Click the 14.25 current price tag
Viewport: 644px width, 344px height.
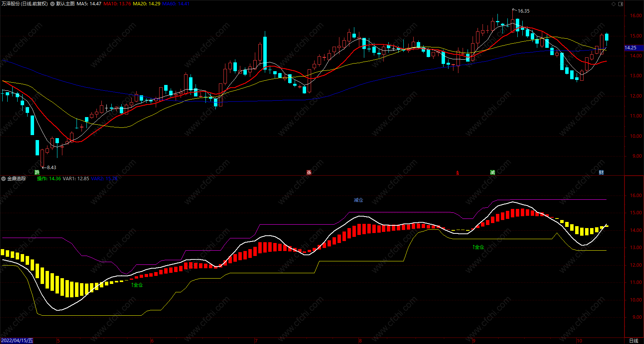(x=633, y=48)
